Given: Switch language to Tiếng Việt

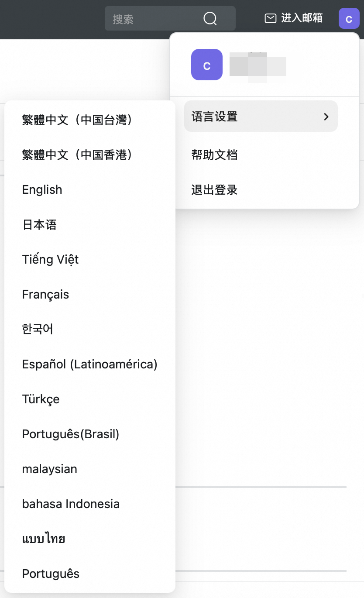Looking at the screenshot, I should pyautogui.click(x=50, y=260).
